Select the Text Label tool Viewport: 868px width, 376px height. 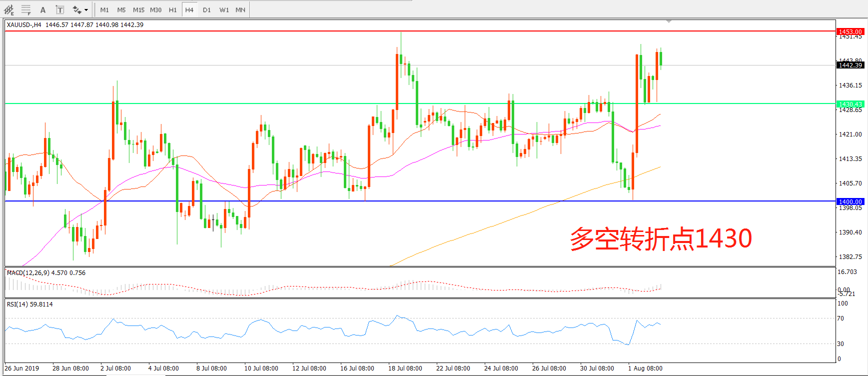point(60,10)
